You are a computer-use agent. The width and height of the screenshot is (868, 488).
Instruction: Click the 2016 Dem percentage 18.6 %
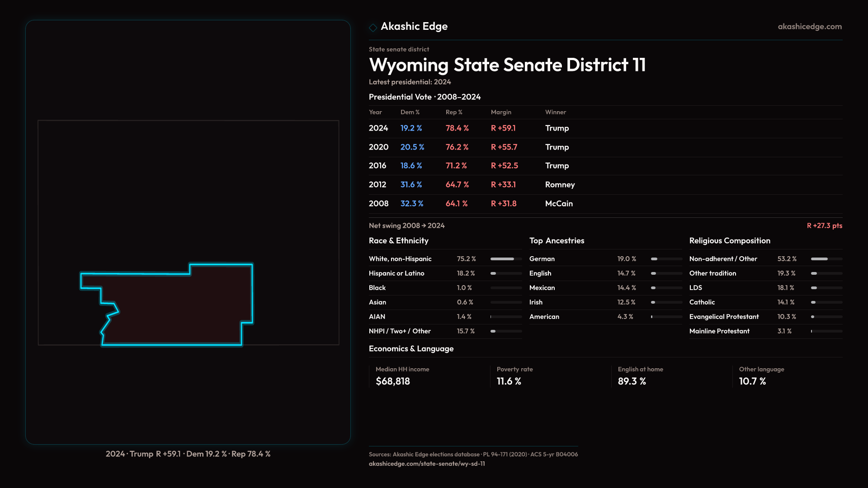(411, 166)
